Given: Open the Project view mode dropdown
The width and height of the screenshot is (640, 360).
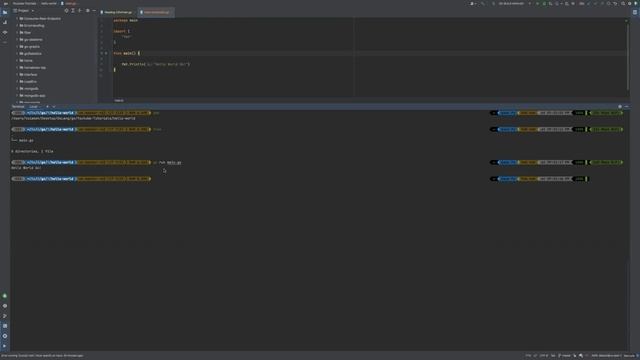Looking at the screenshot, I should click(24, 11).
